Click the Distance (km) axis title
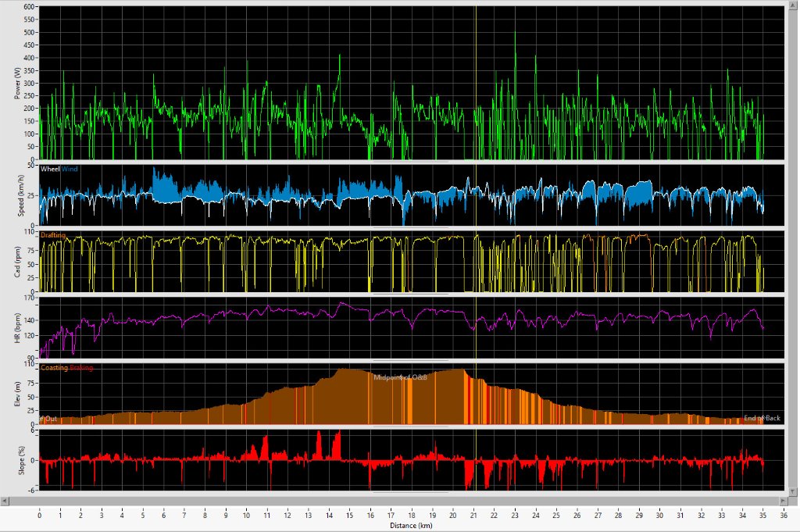 (x=412, y=526)
